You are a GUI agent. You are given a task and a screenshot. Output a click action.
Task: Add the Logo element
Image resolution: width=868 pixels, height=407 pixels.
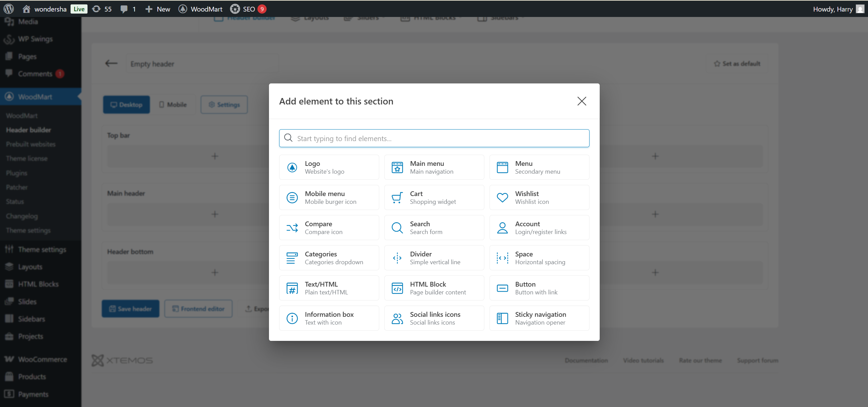click(329, 167)
